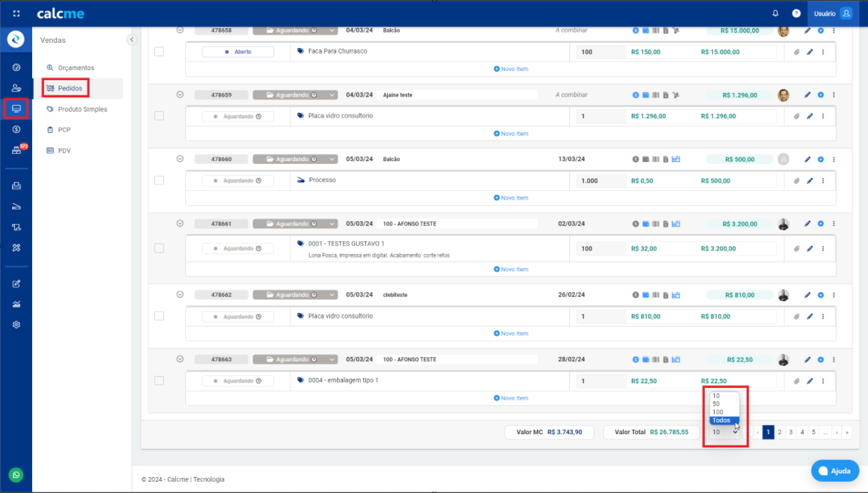The width and height of the screenshot is (868, 493).
Task: Go to PCP menu item
Action: (64, 130)
